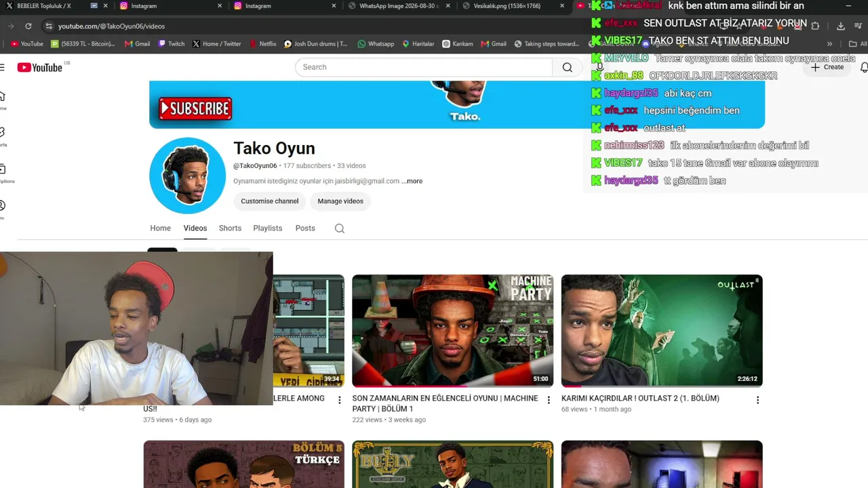This screenshot has width=868, height=488.
Task: Open options menu for the Outlast 2 video
Action: [x=757, y=401]
